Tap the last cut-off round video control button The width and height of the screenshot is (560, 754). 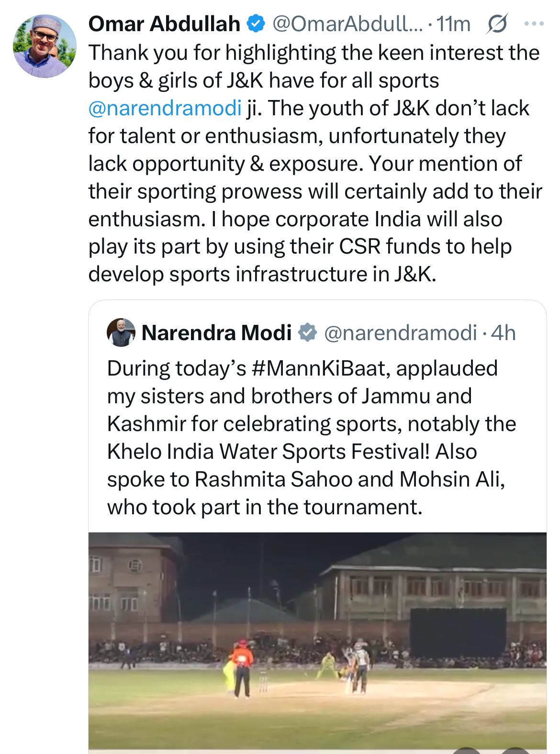coord(515,750)
